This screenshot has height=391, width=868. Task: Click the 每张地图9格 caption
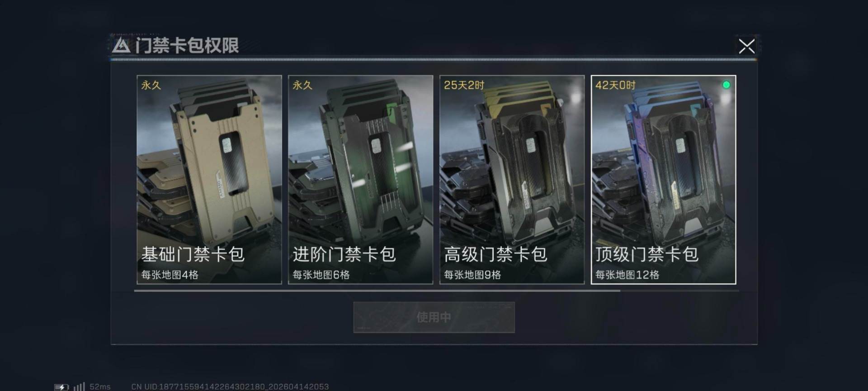(x=472, y=275)
